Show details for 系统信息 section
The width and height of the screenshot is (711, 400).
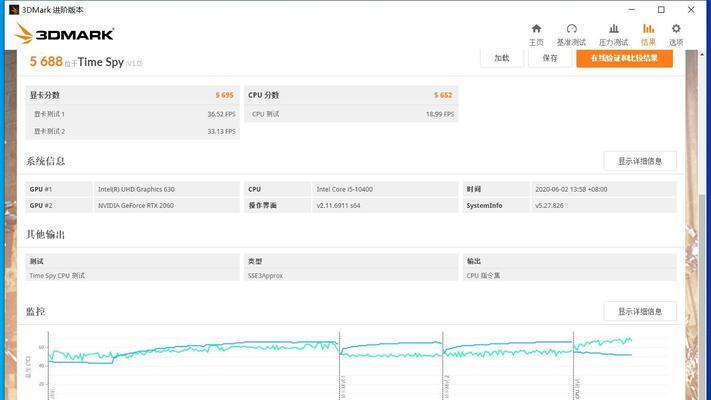[x=640, y=161]
